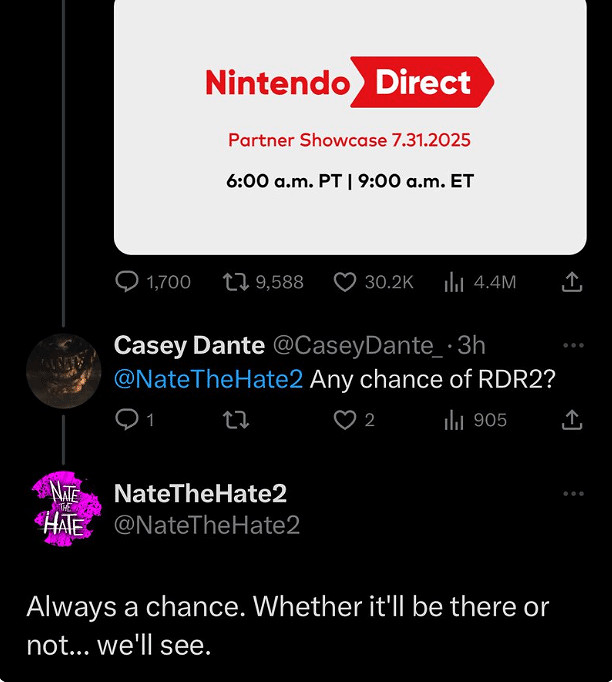View analytics for Casey Dante's reply
Screen dimensions: 612x682
point(454,420)
